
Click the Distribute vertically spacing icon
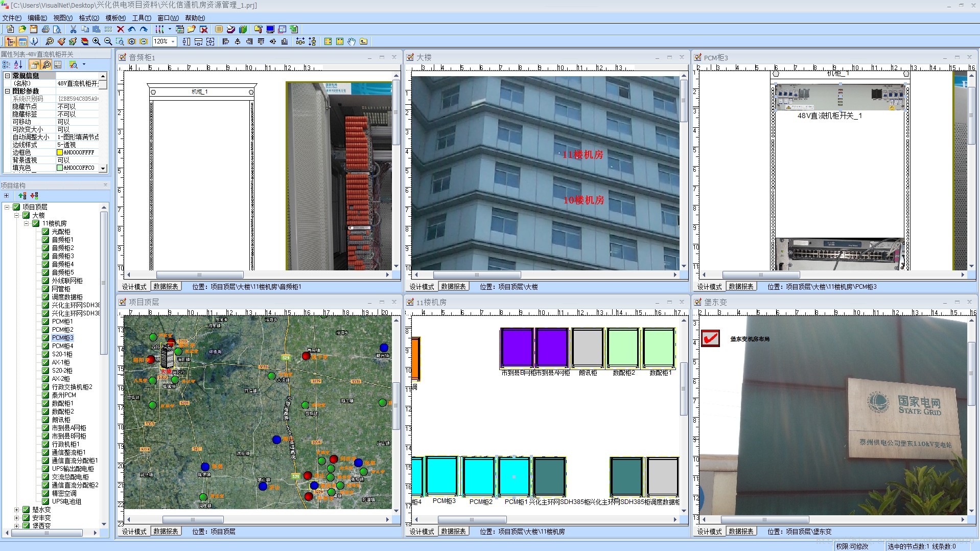[x=312, y=41]
